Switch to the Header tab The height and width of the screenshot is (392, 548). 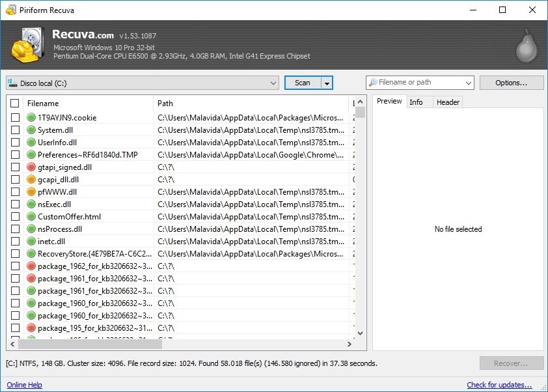pyautogui.click(x=448, y=102)
